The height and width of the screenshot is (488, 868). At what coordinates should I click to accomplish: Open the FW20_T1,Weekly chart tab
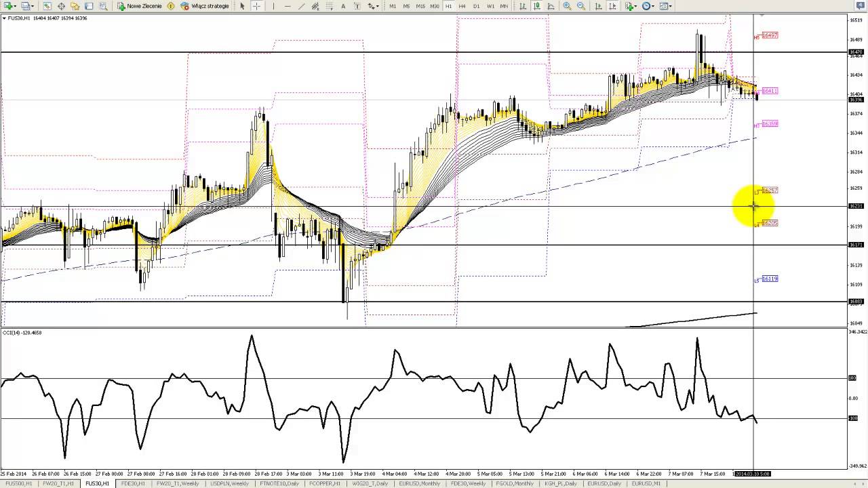[178, 483]
